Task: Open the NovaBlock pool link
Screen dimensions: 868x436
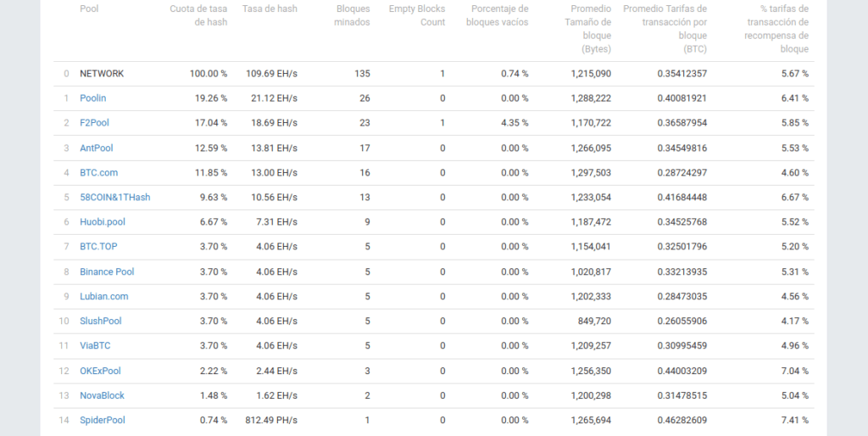Action: pos(102,396)
